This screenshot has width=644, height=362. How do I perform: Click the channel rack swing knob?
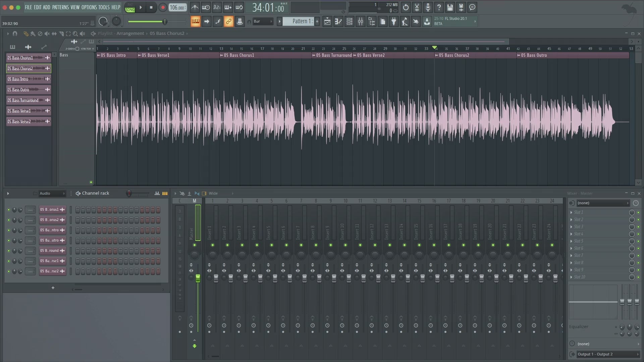[129, 193]
